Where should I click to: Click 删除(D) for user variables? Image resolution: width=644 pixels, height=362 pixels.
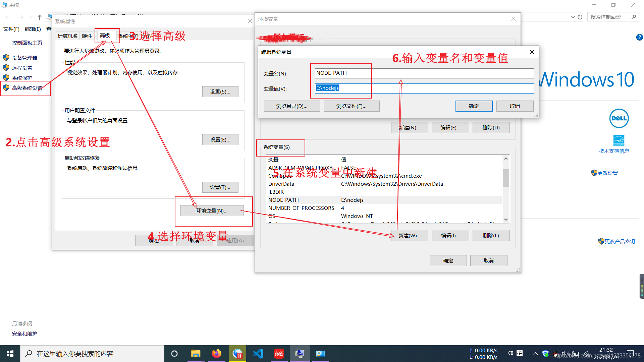coord(491,127)
